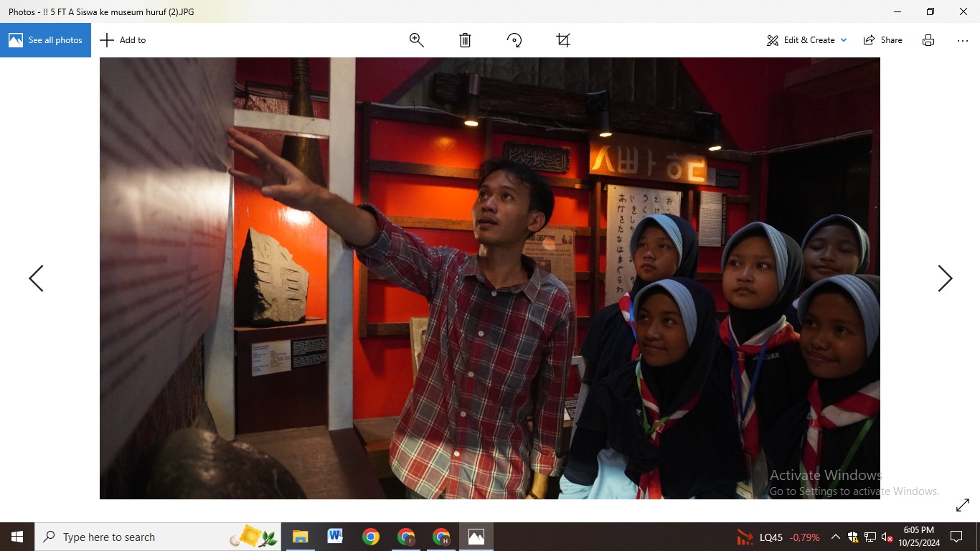Open the See more three-dot menu
Viewport: 980px width, 551px height.
[x=963, y=40]
